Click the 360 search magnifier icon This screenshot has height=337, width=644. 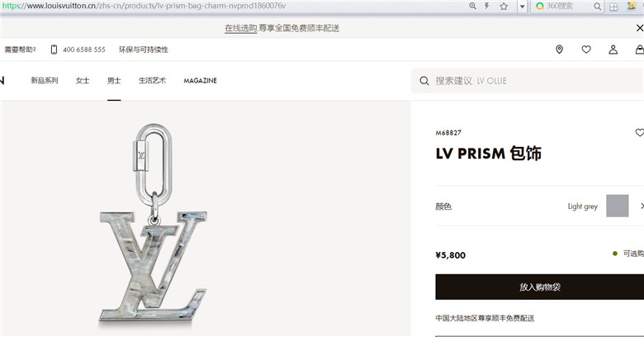click(597, 6)
